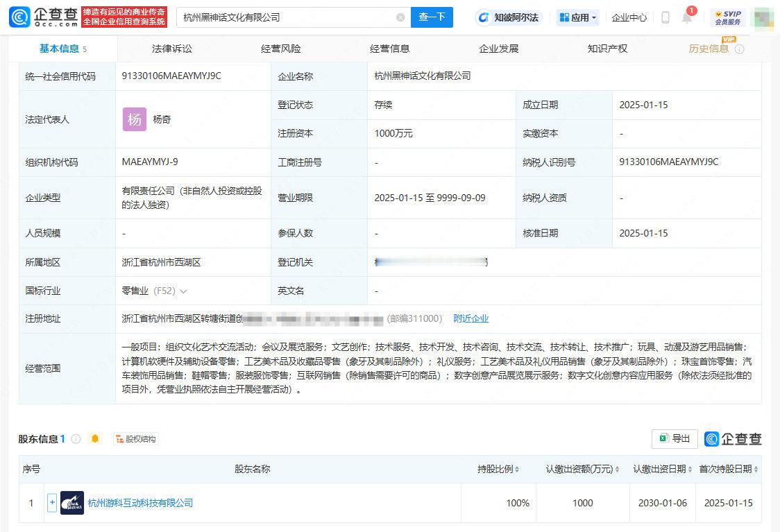
Task: Expand shareholder row with plus icon
Action: pyautogui.click(x=52, y=503)
